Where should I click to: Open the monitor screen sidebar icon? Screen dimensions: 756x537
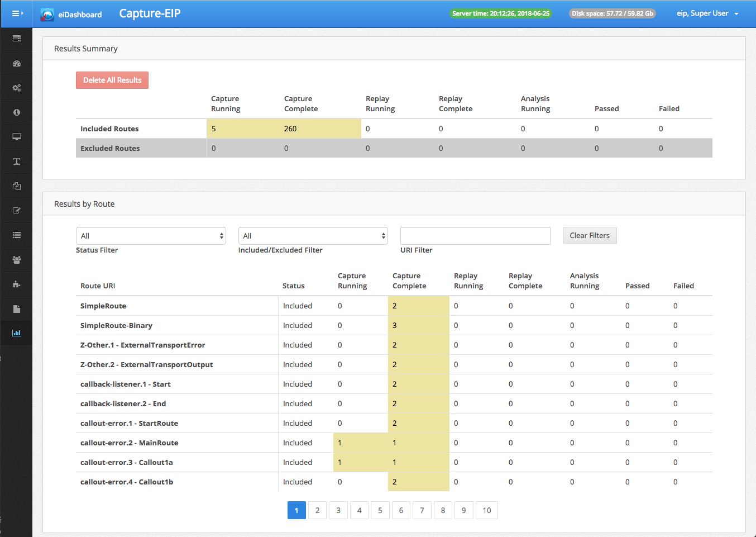point(17,137)
